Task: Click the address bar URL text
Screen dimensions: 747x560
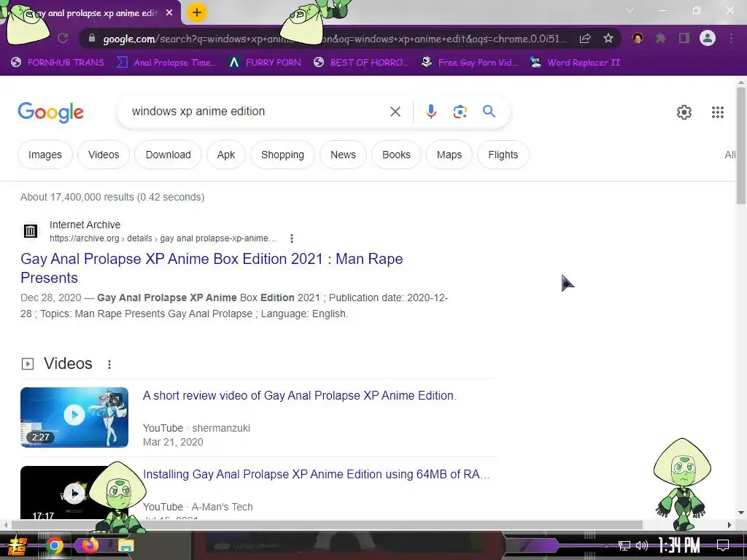Action: 333,39
